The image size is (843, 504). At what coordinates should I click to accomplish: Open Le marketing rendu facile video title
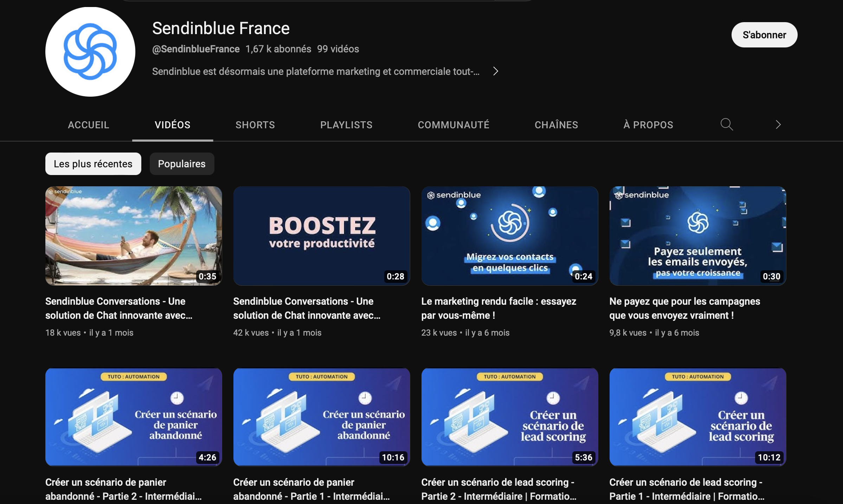[499, 308]
